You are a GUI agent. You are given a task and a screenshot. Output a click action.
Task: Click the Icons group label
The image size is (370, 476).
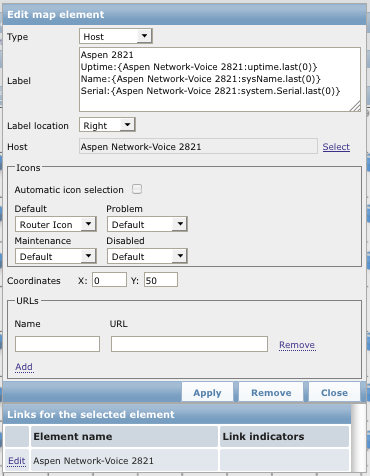click(28, 168)
